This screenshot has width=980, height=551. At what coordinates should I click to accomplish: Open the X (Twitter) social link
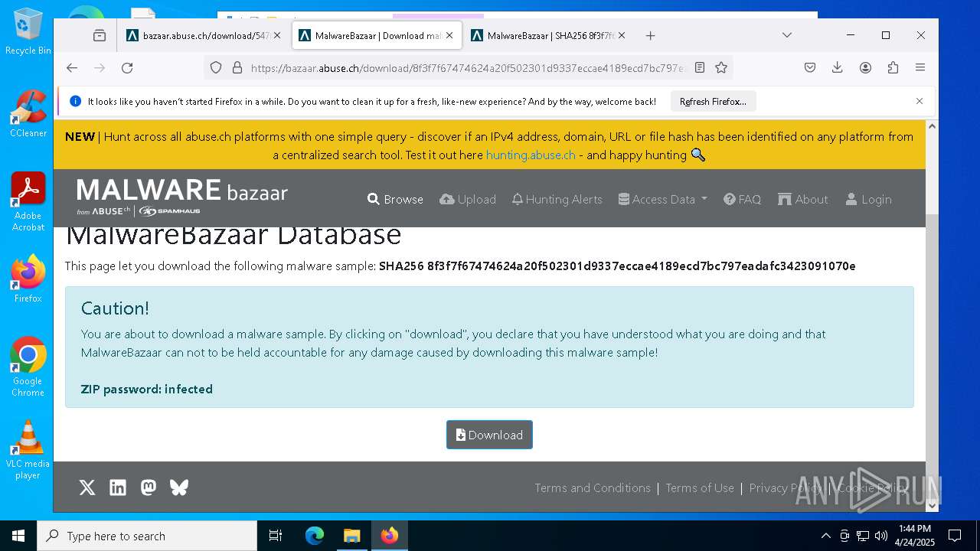(87, 487)
